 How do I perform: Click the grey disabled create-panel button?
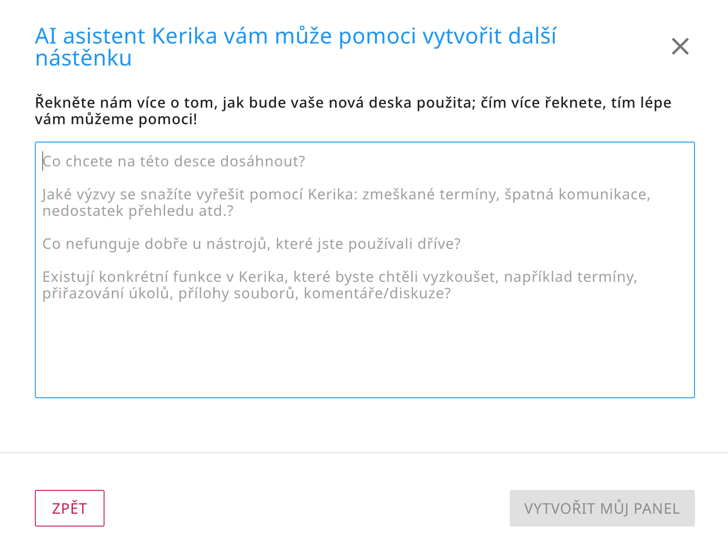point(602,508)
